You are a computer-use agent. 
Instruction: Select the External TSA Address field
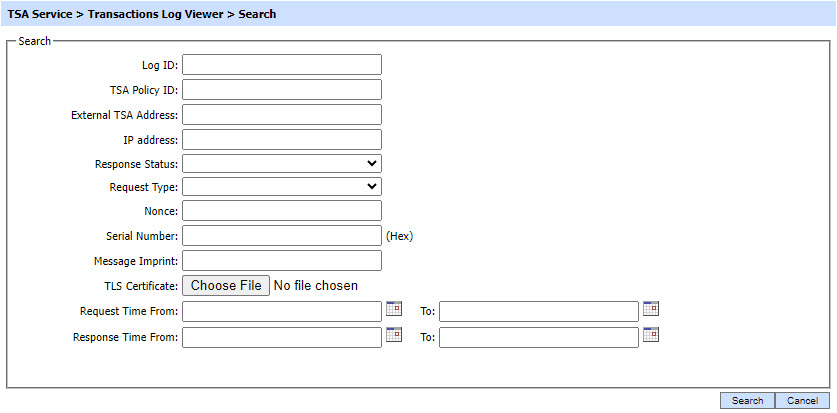click(282, 115)
